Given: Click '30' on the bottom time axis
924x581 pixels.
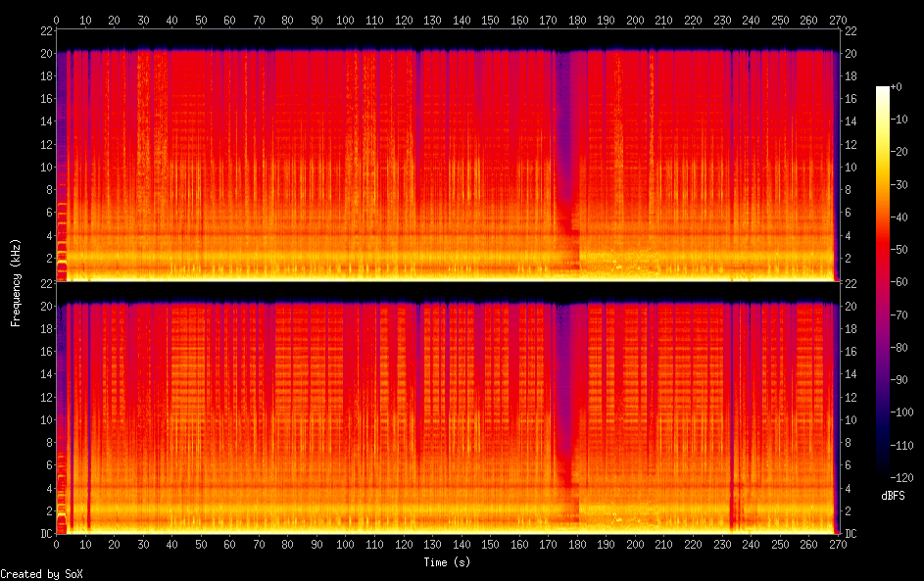Looking at the screenshot, I should pyautogui.click(x=143, y=545).
